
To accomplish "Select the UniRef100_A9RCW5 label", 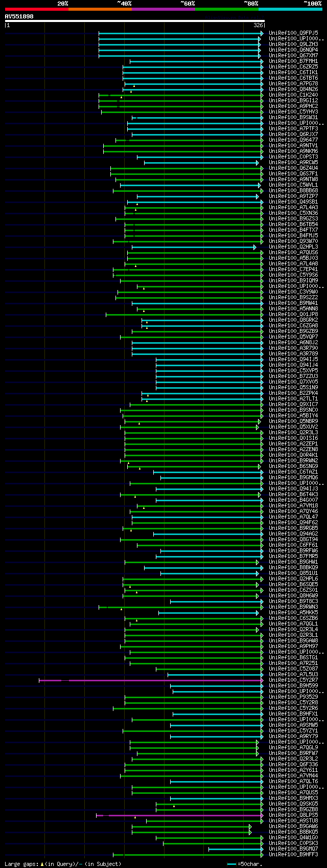I will (x=293, y=163).
